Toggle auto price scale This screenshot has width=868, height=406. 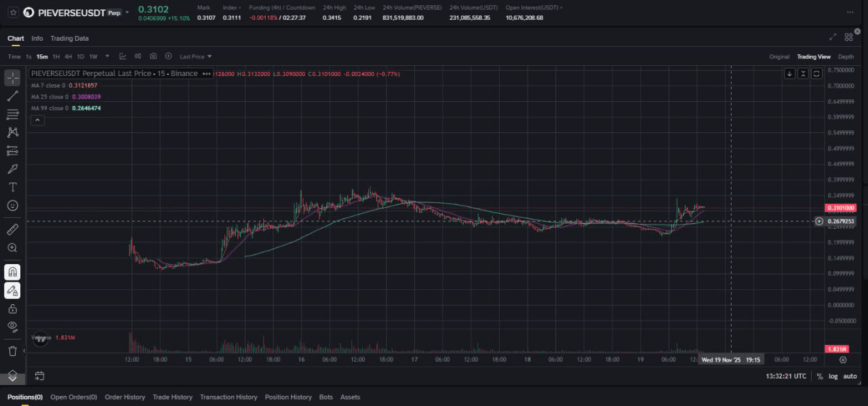(850, 376)
